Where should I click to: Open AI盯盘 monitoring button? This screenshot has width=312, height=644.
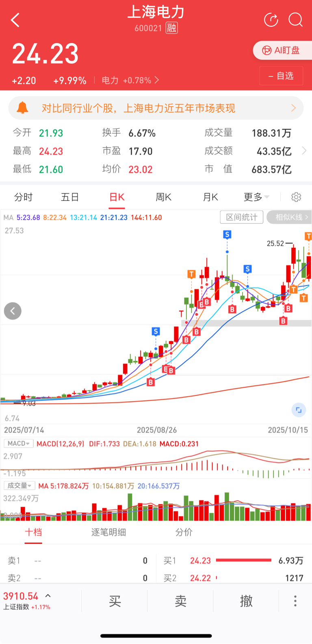[282, 50]
